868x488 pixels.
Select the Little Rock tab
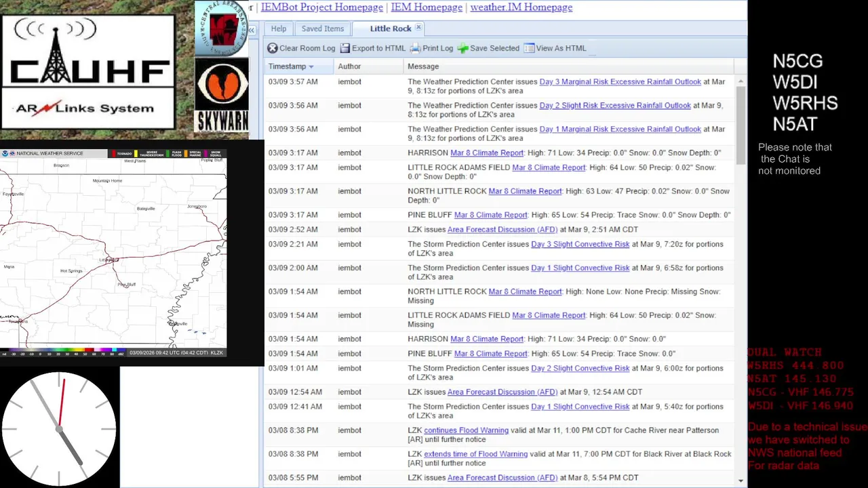coord(391,28)
